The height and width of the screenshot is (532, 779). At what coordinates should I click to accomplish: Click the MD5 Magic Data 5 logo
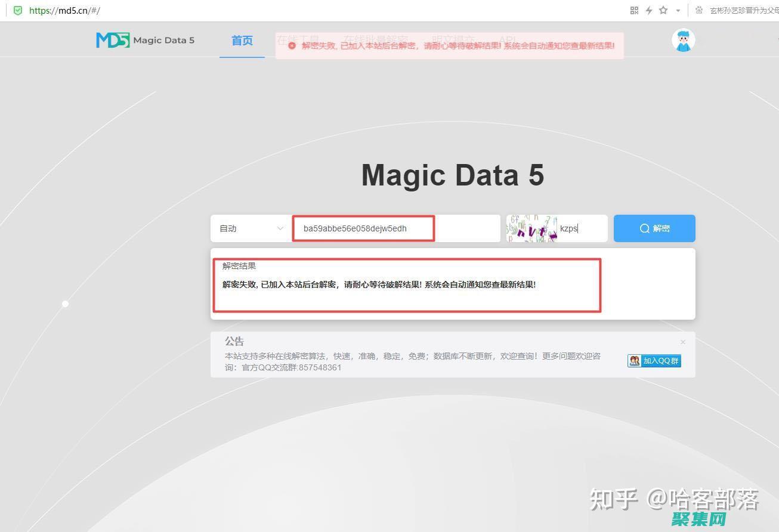[x=145, y=40]
